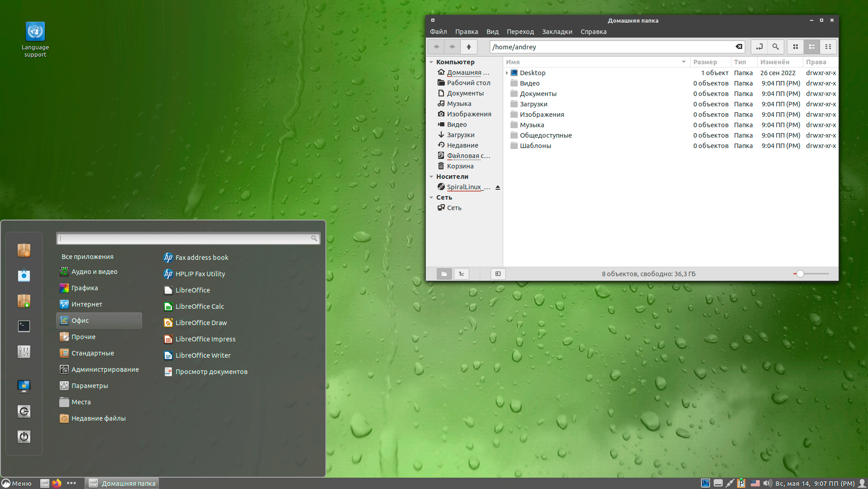
Task: Clear the location bar path
Action: click(x=739, y=47)
